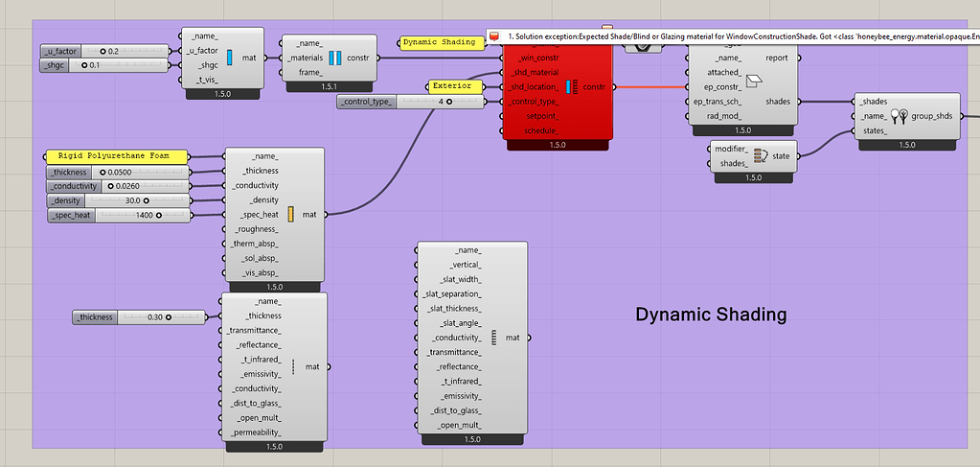Select the Rigid Polyurethane Foam panel

coord(116,155)
